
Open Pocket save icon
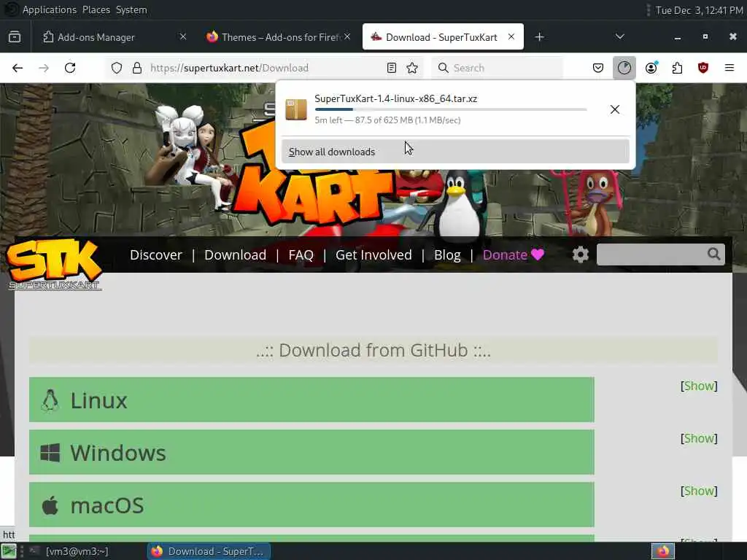598,68
